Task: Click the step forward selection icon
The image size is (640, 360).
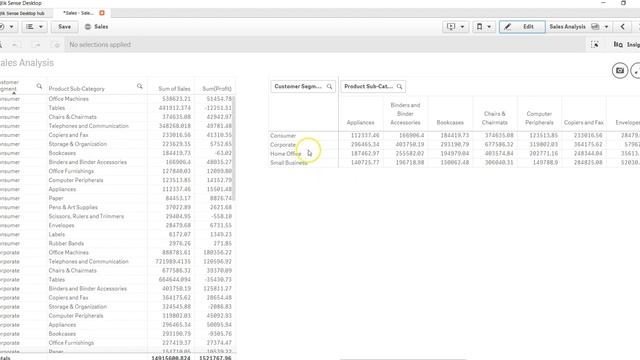Action: (x=37, y=45)
